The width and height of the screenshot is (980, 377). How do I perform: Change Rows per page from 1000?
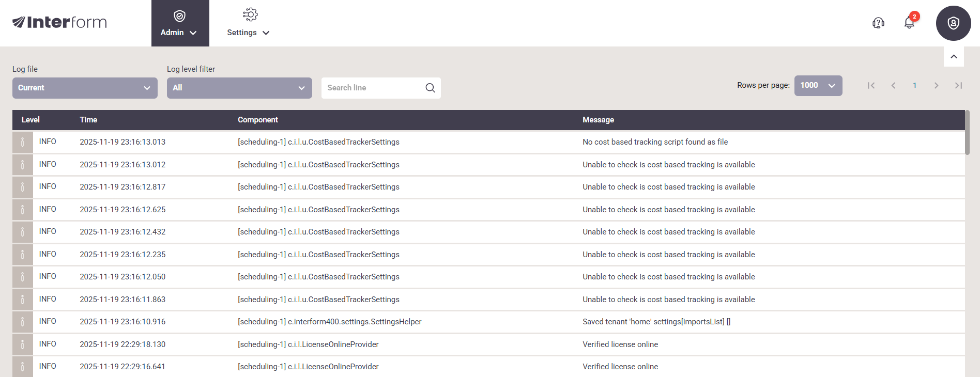tap(818, 86)
